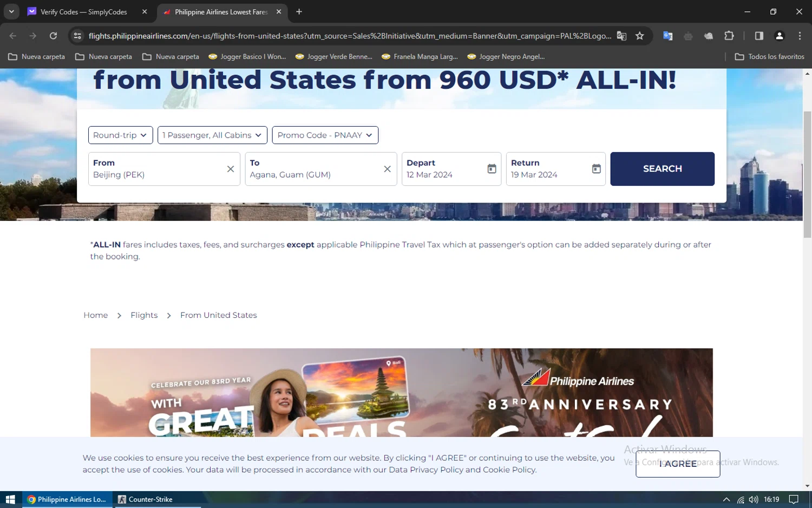View site information icon in address bar
Screen dimensions: 812x508
tap(77, 36)
